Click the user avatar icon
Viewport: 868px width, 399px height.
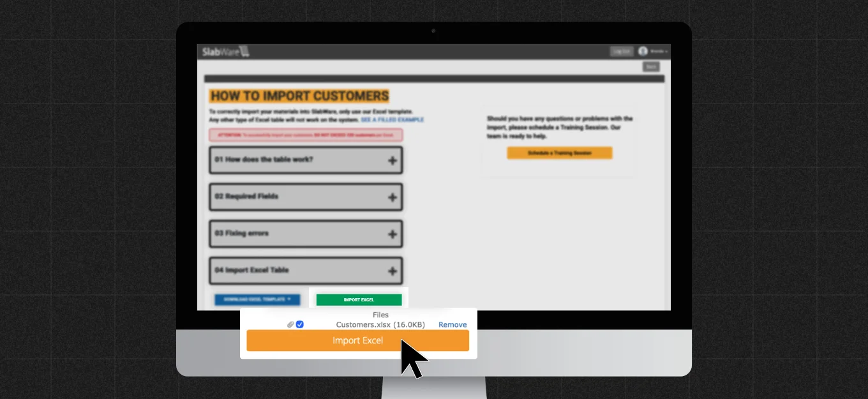(643, 51)
